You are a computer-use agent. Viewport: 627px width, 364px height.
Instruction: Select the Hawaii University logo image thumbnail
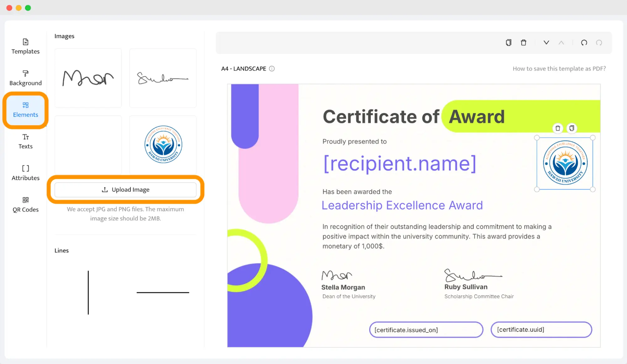[x=163, y=144]
